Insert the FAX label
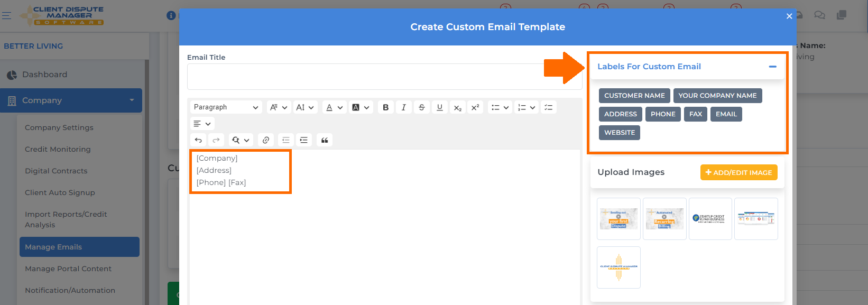Screen dimensions: 868x305 (696, 114)
